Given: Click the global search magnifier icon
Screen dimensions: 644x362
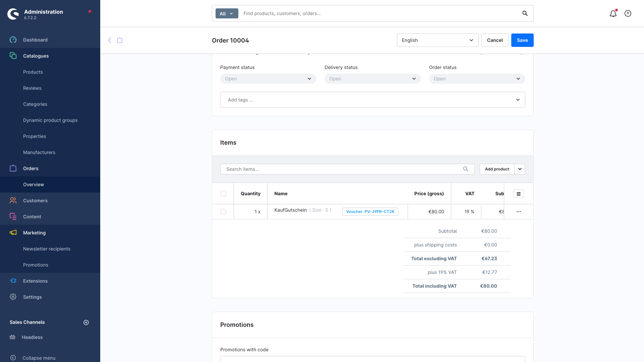Looking at the screenshot, I should pyautogui.click(x=525, y=13).
